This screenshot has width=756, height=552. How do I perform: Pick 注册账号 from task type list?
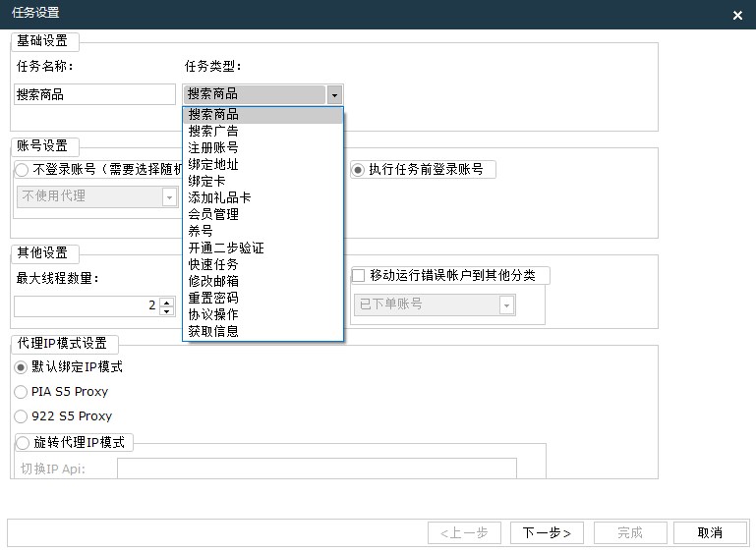[262, 147]
